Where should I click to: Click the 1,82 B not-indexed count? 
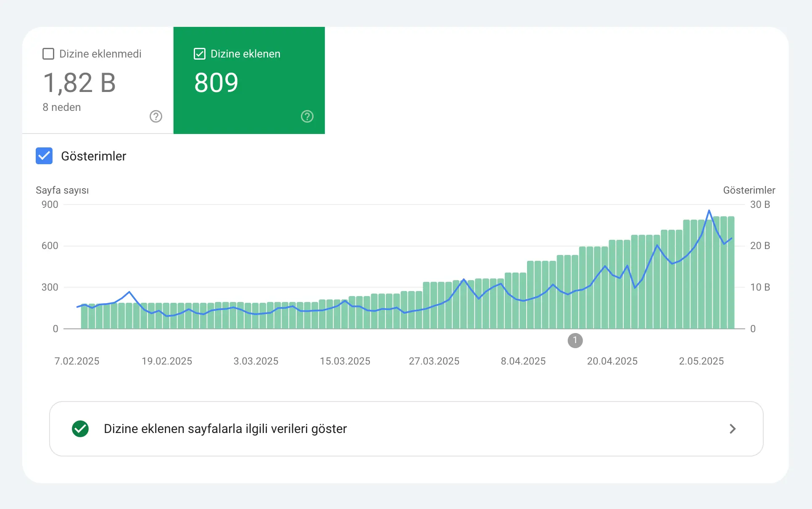[x=80, y=82]
